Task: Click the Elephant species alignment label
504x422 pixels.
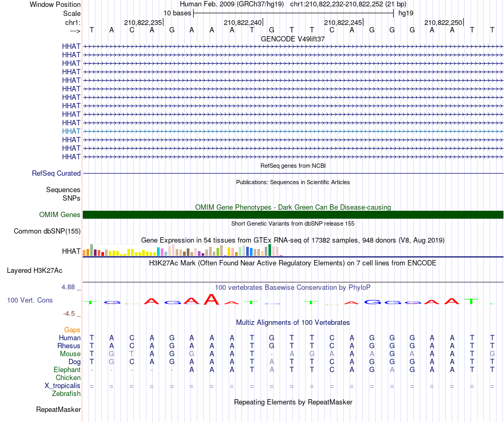Action: (67, 369)
